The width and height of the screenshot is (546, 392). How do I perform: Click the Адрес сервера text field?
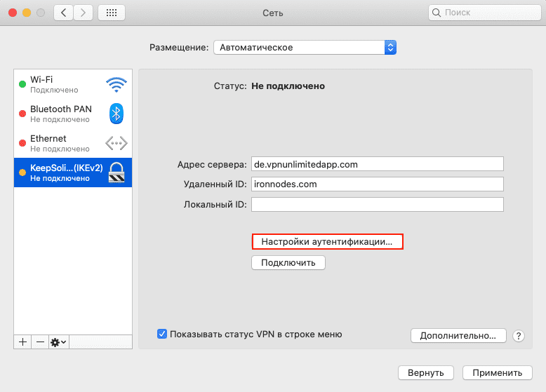pyautogui.click(x=378, y=163)
